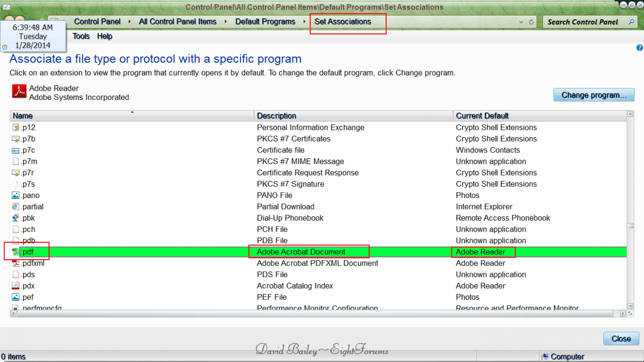Image resolution: width=644 pixels, height=362 pixels.
Task: Click 'Windows Contacts' default entry
Action: coord(488,150)
